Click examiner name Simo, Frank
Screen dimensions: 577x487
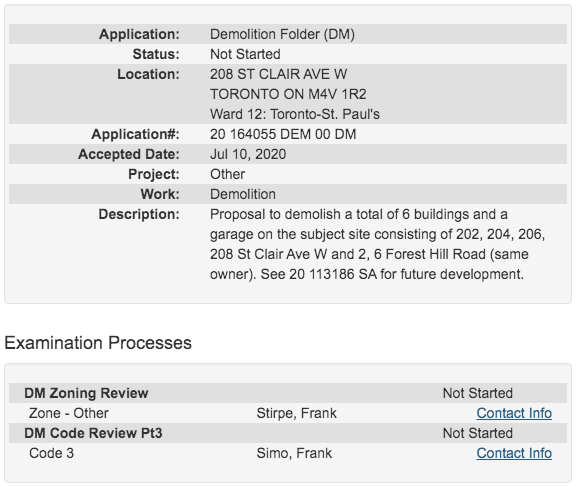[x=294, y=453]
